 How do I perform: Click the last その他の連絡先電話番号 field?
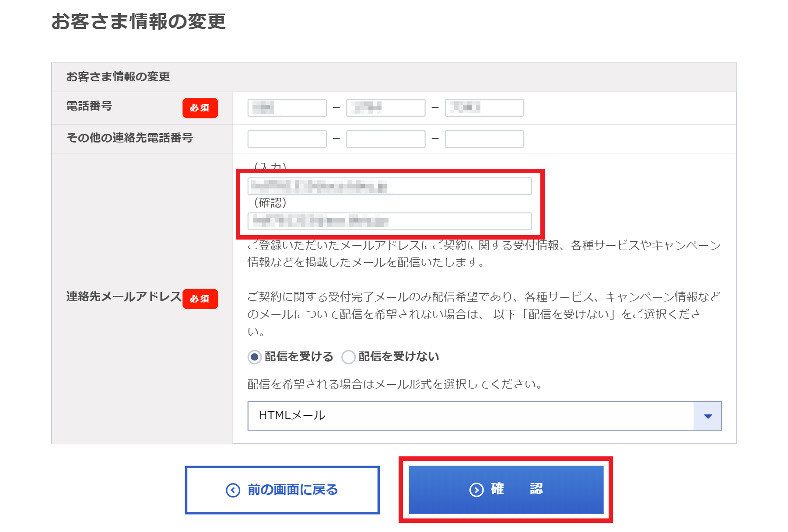pos(484,139)
